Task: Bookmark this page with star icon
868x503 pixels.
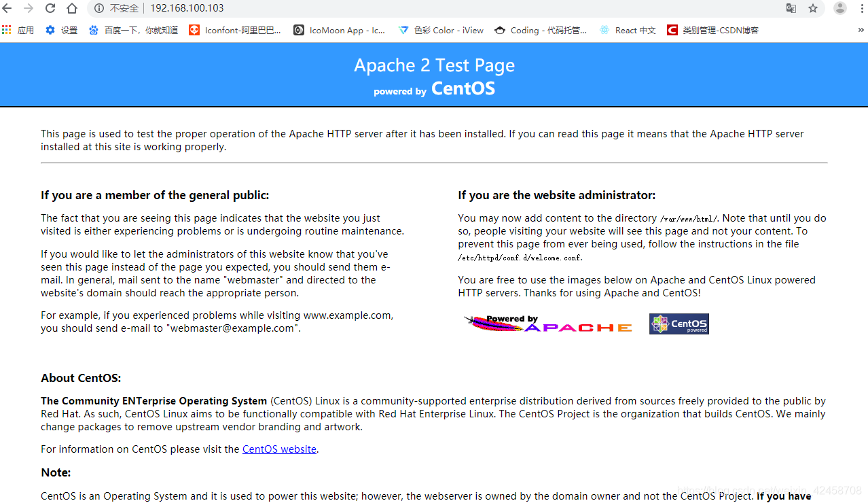Action: [813, 8]
